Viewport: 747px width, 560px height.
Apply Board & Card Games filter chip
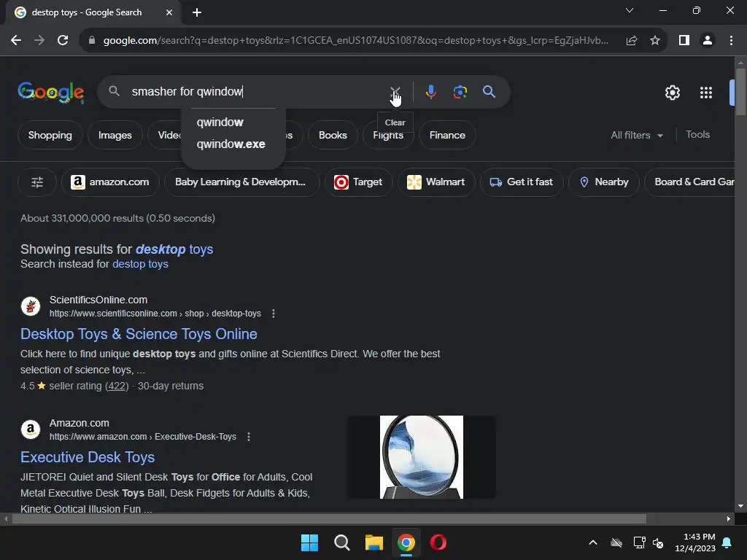689,182
